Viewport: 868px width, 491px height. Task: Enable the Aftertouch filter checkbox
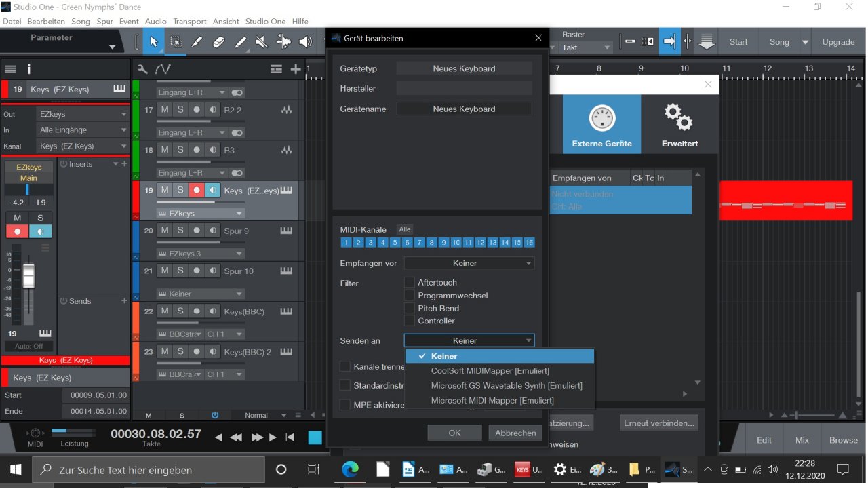(410, 282)
